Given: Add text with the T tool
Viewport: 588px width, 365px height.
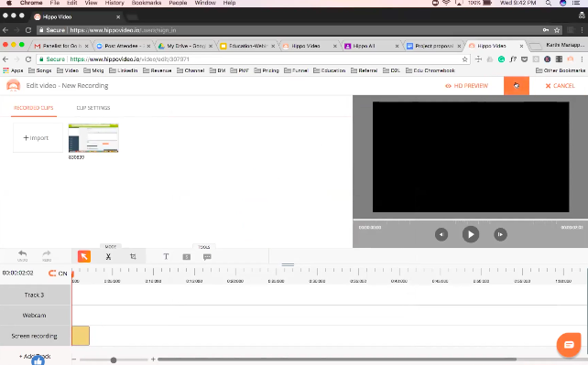Looking at the screenshot, I should click(166, 256).
